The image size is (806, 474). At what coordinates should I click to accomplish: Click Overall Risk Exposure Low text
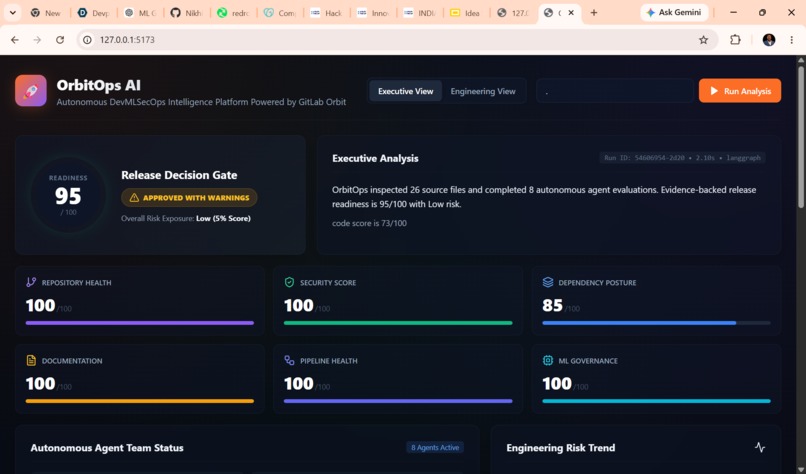[186, 218]
